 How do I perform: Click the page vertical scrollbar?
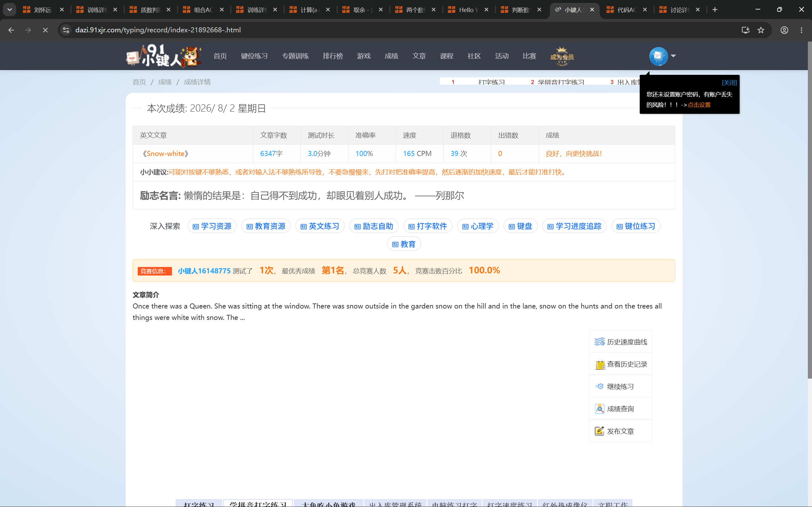[x=810, y=210]
